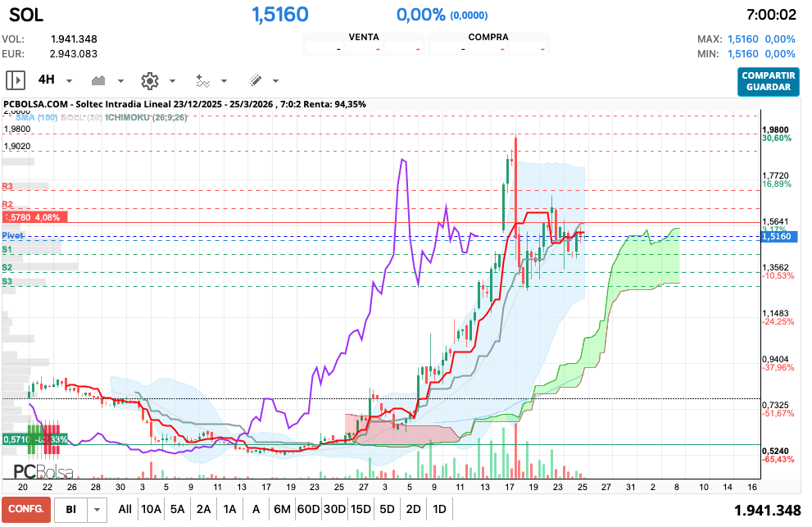Open the CONFG. button

click(x=26, y=509)
